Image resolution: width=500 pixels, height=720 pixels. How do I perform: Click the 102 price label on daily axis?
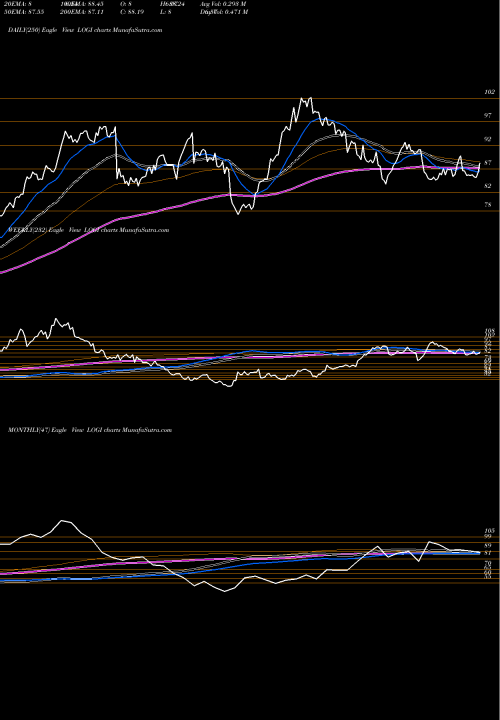coord(489,92)
